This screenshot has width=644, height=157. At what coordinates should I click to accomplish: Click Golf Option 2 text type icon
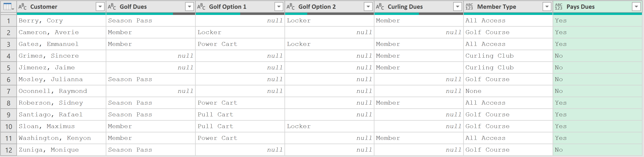(x=290, y=7)
